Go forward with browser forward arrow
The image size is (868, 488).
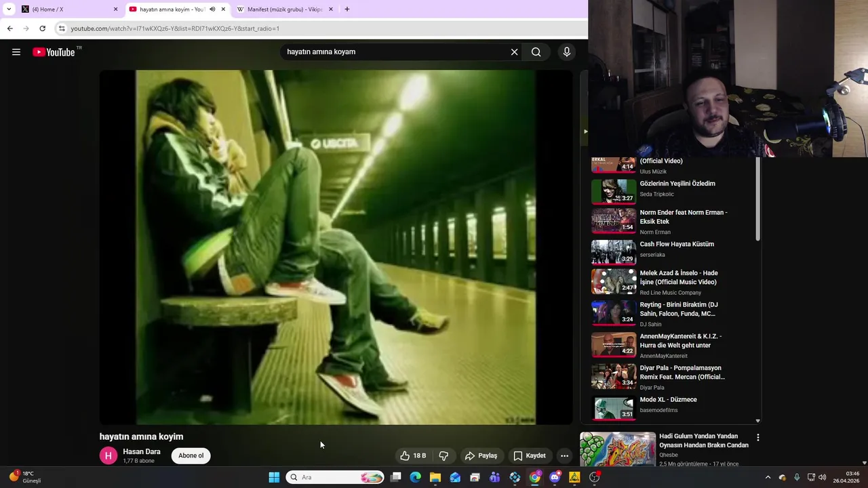(26, 28)
